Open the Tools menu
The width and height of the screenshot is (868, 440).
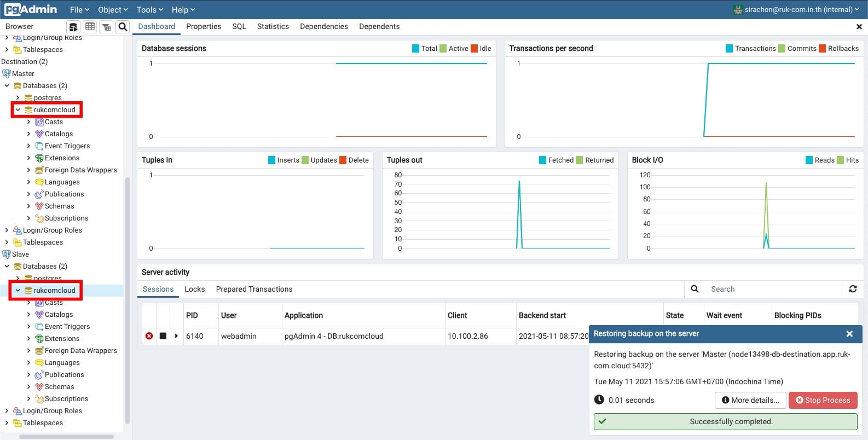coord(150,9)
